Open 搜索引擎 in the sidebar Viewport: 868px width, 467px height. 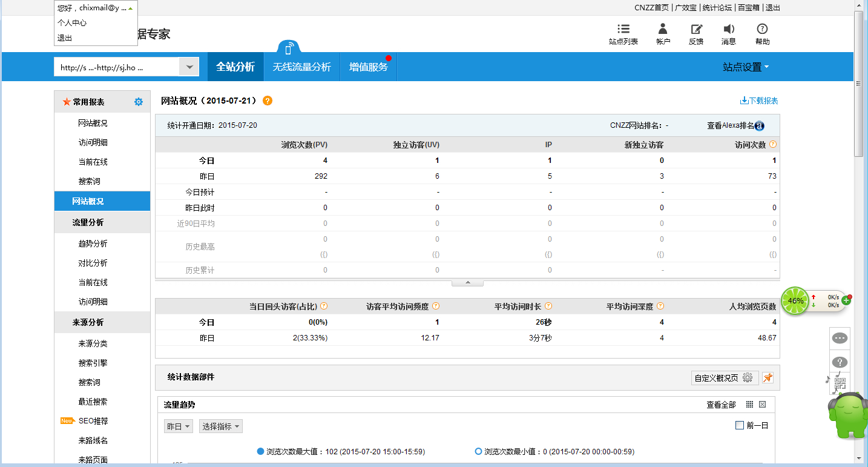point(93,363)
